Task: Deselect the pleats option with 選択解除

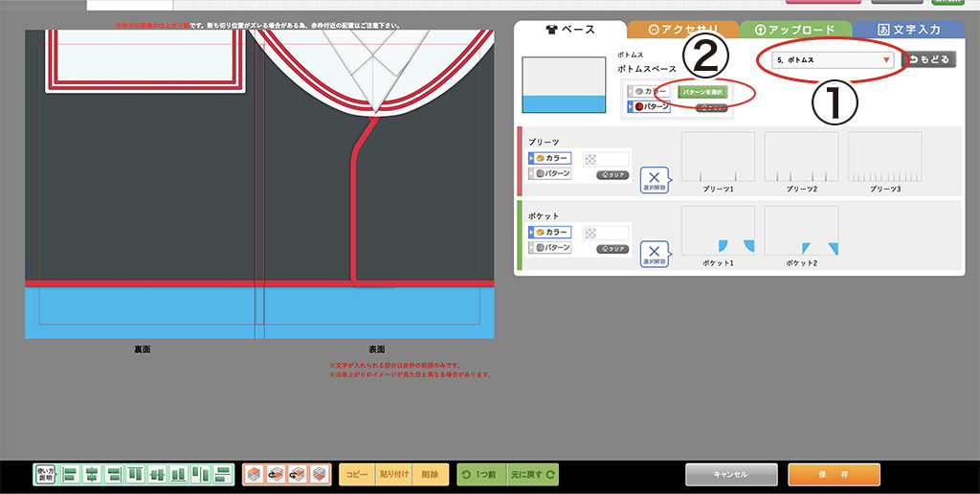Action: click(654, 180)
